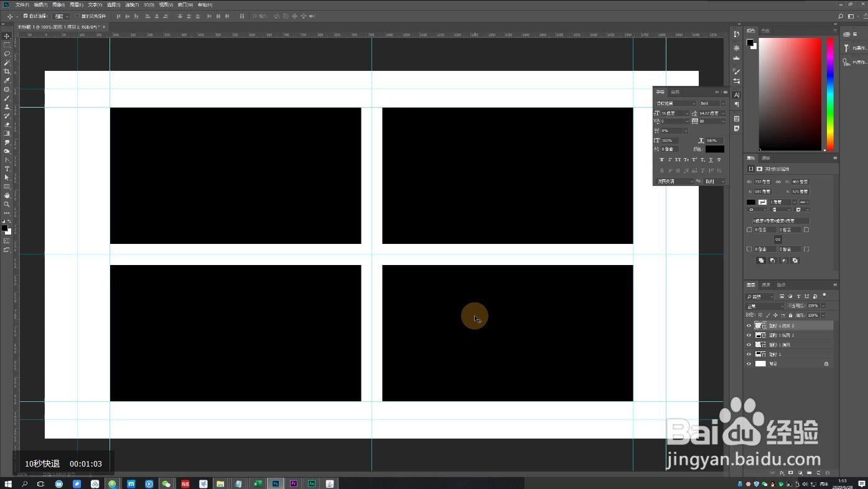Screen dimensions: 868x489
Task: Select the Rectangular Marquee tool
Action: pyautogui.click(x=7, y=44)
